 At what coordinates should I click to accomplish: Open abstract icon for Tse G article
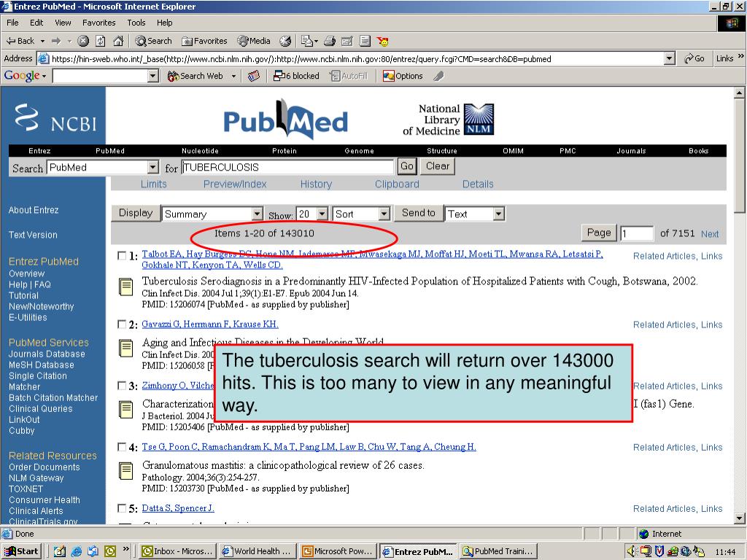tap(125, 471)
